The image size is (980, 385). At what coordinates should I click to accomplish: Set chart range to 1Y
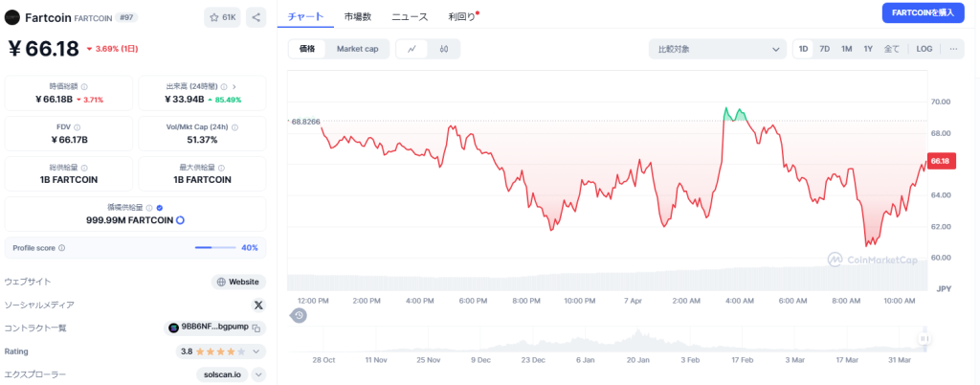pos(868,49)
